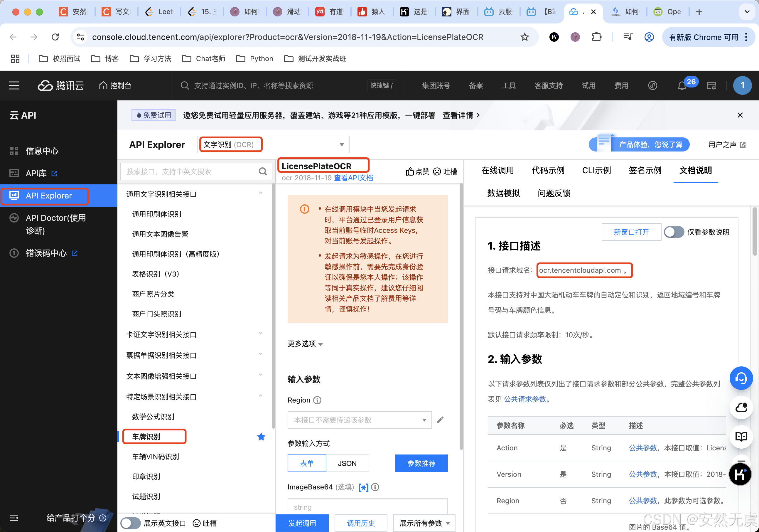Select 车辆VIN码识别 in interface list
The height and width of the screenshot is (532, 759).
[x=156, y=457]
